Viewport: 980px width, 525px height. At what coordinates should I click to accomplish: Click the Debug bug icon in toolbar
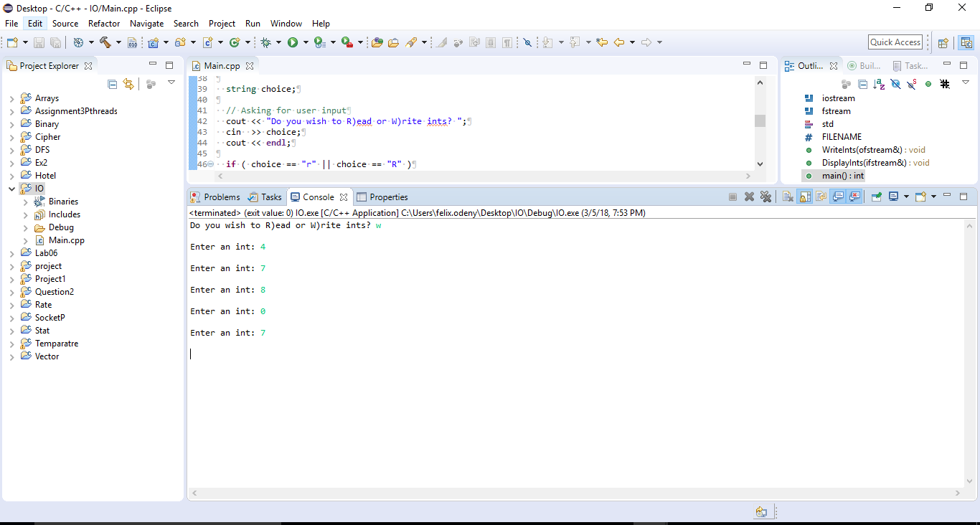(x=266, y=43)
